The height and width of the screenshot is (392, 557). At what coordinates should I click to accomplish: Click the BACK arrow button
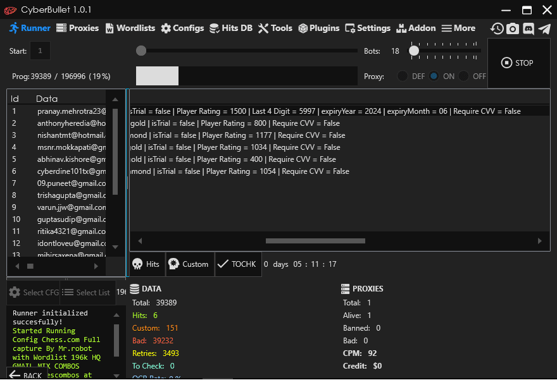[26, 374]
